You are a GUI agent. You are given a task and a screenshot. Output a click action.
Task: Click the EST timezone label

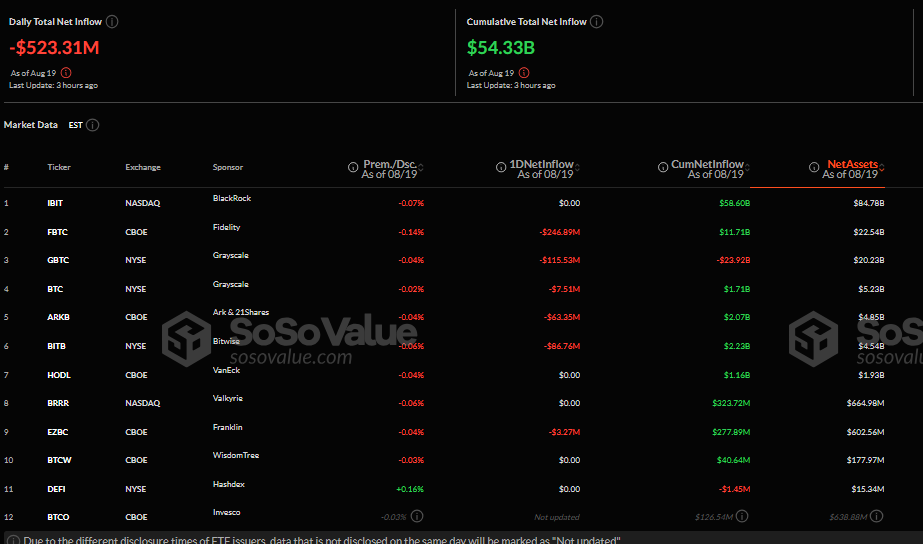[x=75, y=125]
